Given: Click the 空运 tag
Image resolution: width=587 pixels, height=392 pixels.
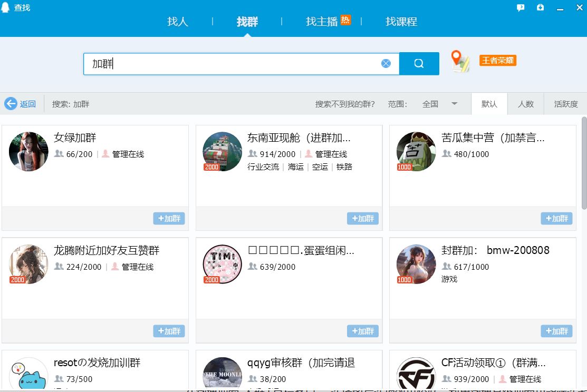Looking at the screenshot, I should click(320, 167).
